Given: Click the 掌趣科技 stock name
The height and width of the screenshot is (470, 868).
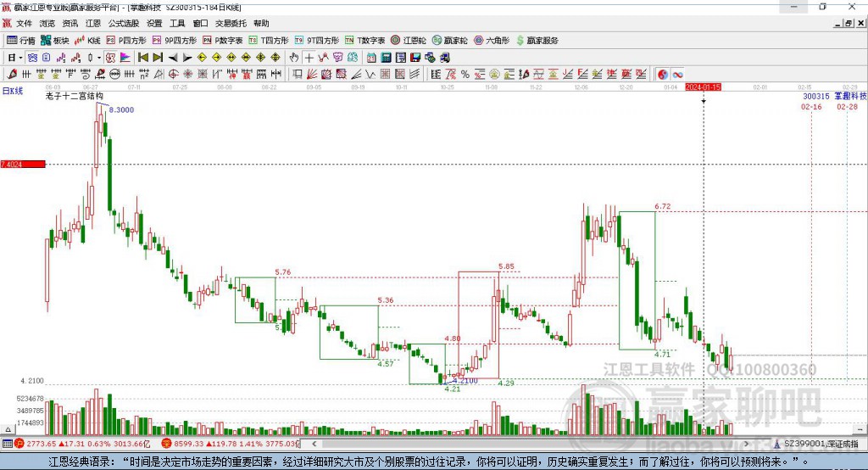Looking at the screenshot, I should pos(850,96).
